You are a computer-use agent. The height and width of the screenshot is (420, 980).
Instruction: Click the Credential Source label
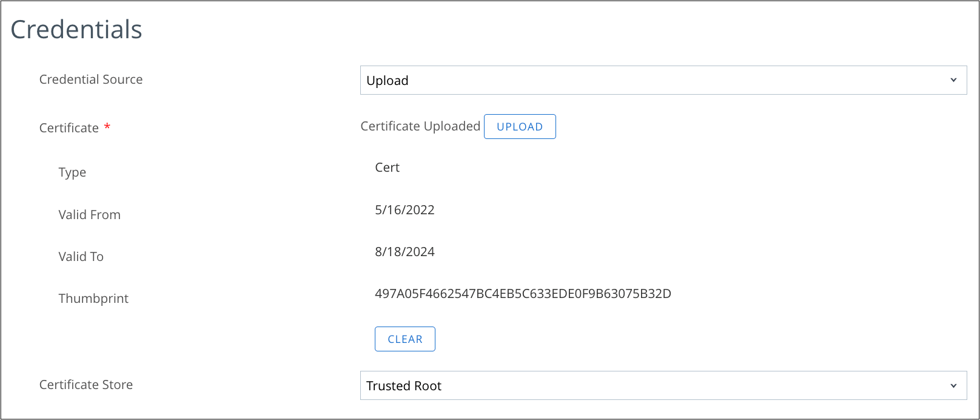tap(91, 80)
